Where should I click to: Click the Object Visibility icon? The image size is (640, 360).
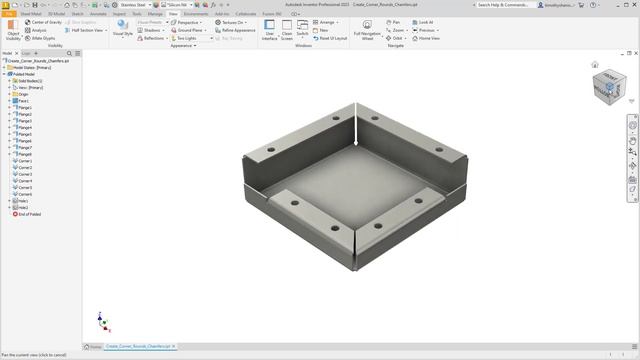coord(13,30)
